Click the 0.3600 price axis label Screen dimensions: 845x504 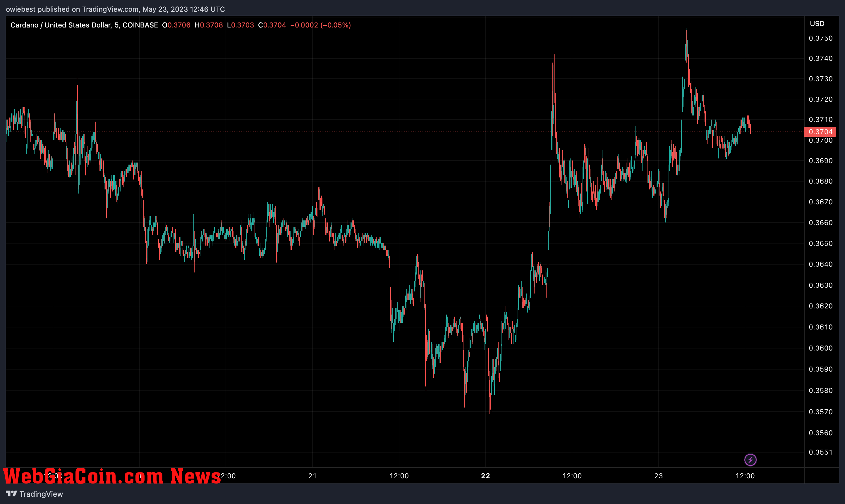pos(820,348)
